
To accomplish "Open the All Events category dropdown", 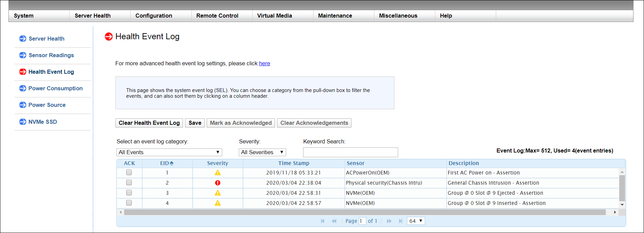I will point(169,153).
